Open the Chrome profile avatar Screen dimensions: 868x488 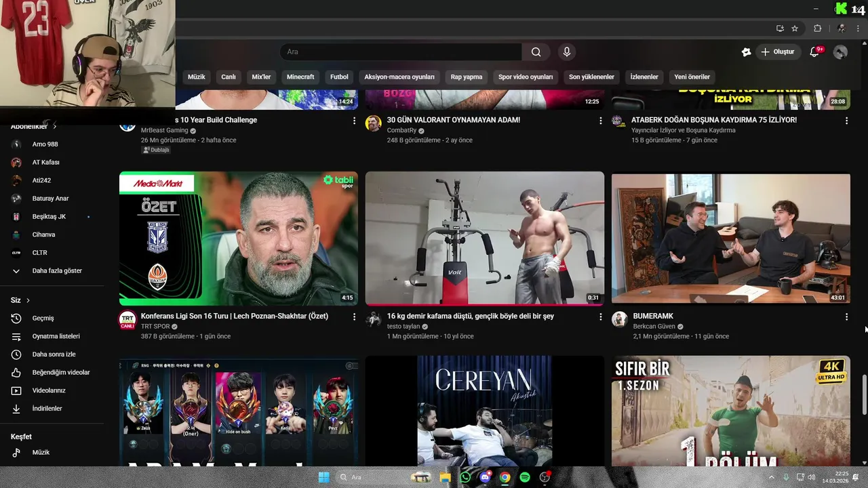point(841,28)
